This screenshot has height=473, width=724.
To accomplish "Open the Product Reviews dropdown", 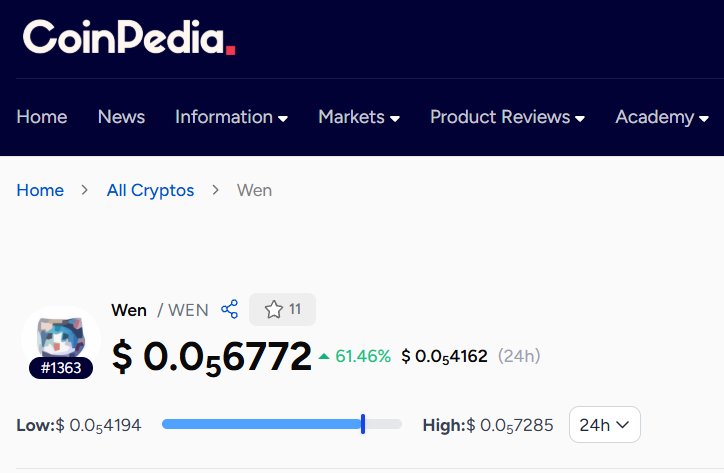I will [x=507, y=117].
